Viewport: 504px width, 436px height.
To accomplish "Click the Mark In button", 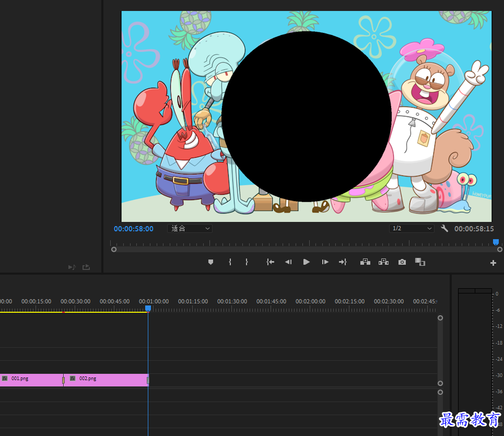I will (230, 262).
